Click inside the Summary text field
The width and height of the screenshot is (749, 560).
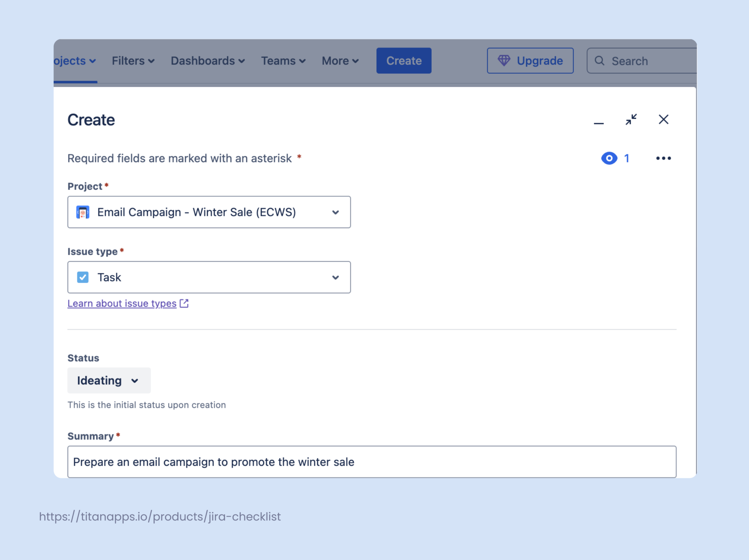point(366,462)
